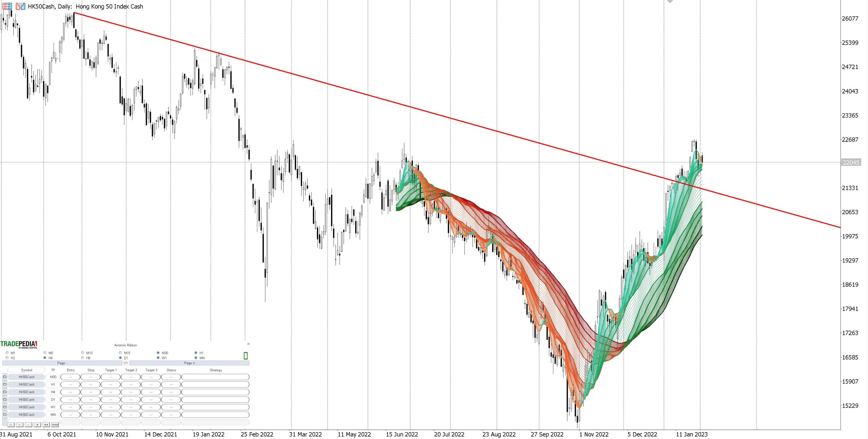Click the single + size button
Image resolution: width=868 pixels, height=439 pixels.
37,425
